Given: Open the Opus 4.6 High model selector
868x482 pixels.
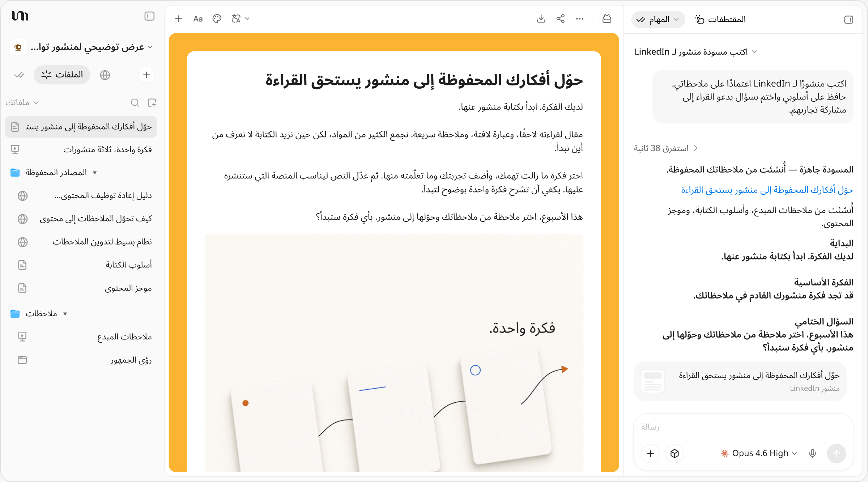Looking at the screenshot, I should pos(759,454).
